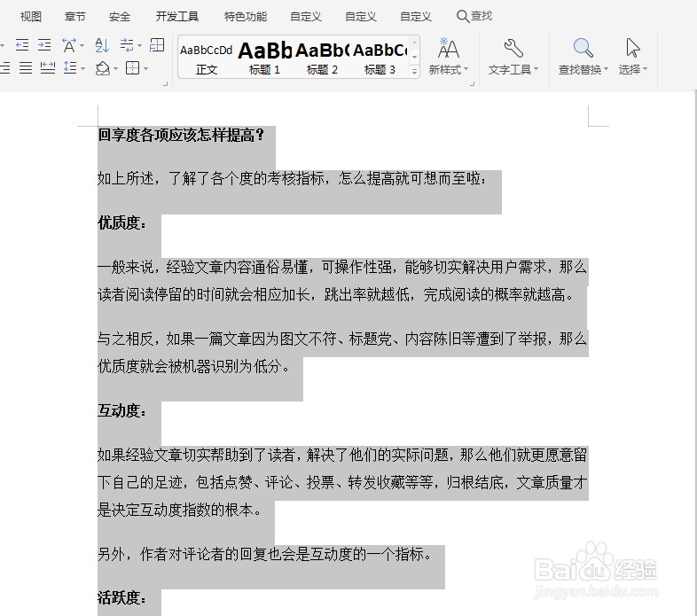Open the 章节 tab
The width and height of the screenshot is (697, 616).
74,17
